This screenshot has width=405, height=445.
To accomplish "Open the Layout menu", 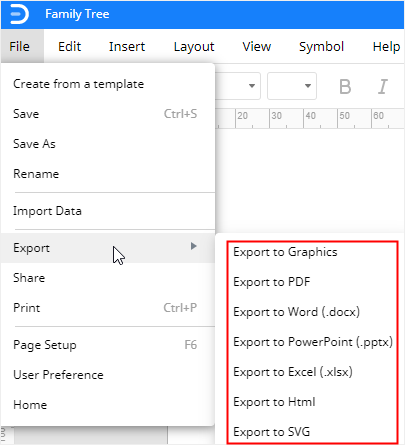I will point(194,47).
